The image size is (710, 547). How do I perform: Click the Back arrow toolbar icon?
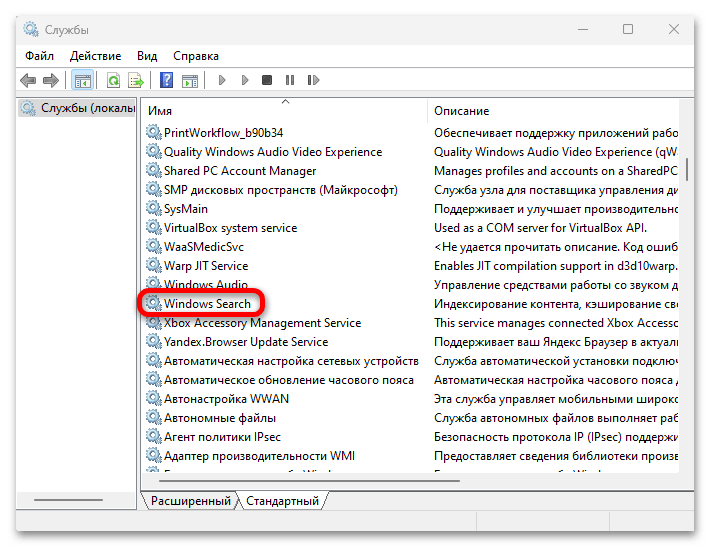28,81
